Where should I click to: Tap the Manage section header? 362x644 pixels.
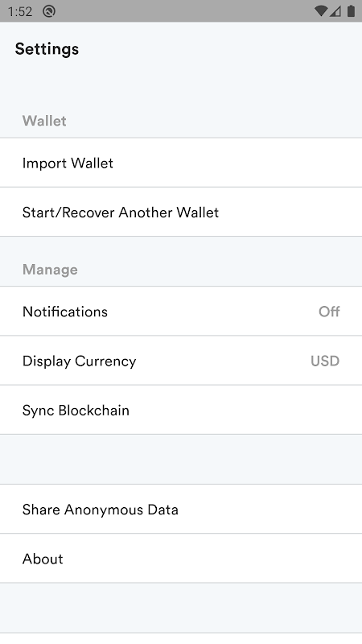tap(50, 270)
